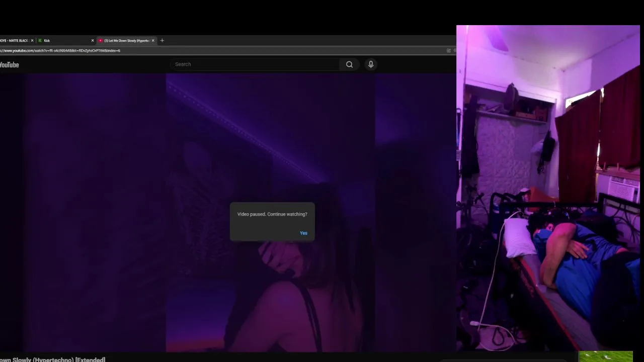
Task: Close the Let Me Down Slowly tab
Action: [153, 41]
